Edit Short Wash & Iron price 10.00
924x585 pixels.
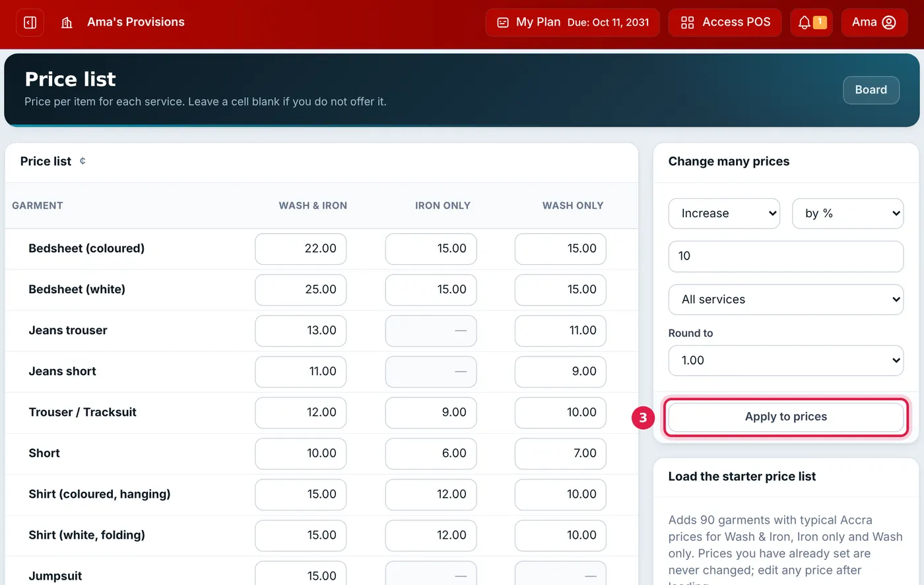point(301,454)
